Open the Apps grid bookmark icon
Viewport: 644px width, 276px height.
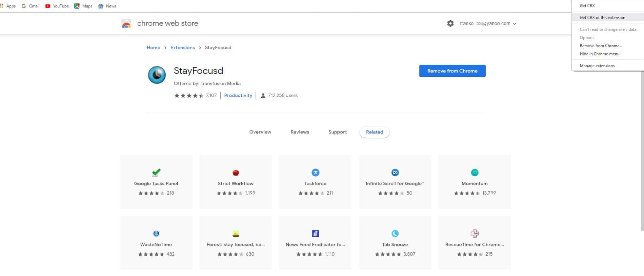(x=2, y=6)
